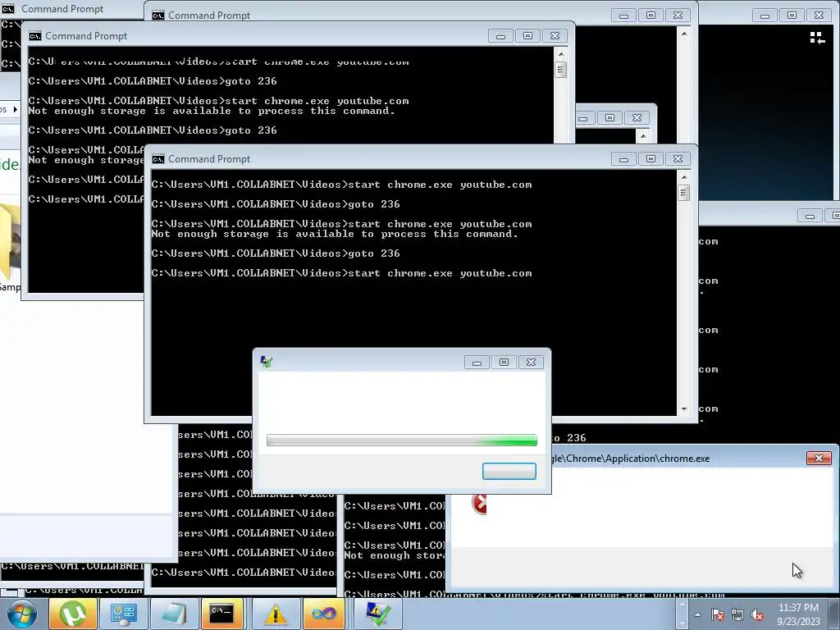The width and height of the screenshot is (840, 630).
Task: Close the left Command Prompt window
Action: click(x=555, y=36)
